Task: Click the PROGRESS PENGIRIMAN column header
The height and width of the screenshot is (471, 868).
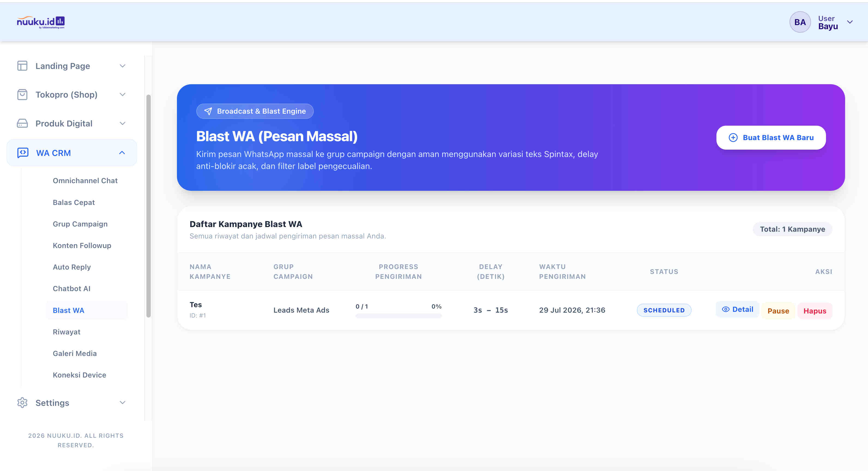Action: pos(399,271)
